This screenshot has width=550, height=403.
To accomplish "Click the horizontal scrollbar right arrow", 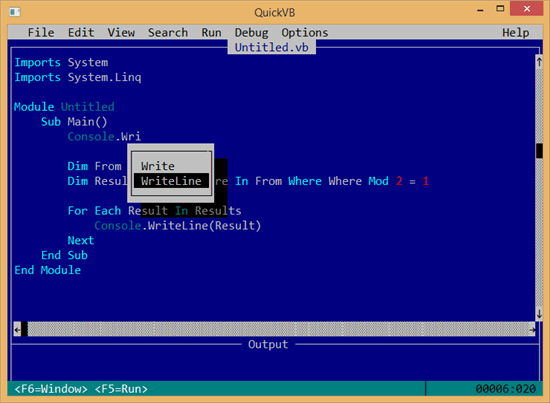I will 532,329.
